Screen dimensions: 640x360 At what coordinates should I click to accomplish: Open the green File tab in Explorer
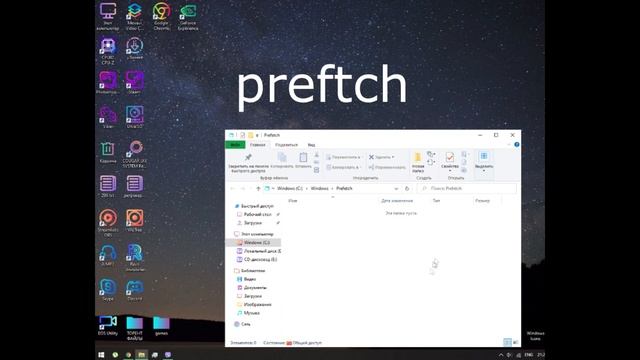click(x=235, y=145)
